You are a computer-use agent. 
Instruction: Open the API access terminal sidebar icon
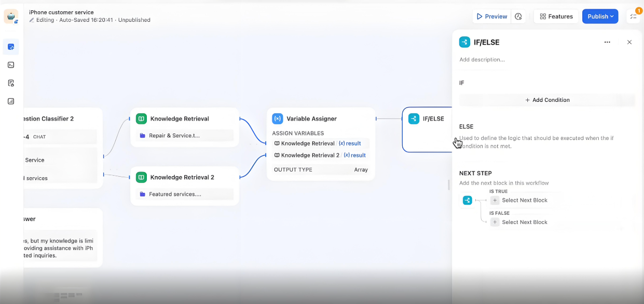pos(11,65)
